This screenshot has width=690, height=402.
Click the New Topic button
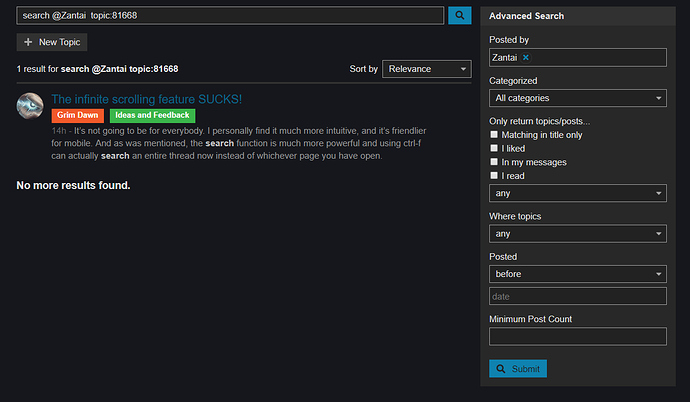(x=52, y=42)
